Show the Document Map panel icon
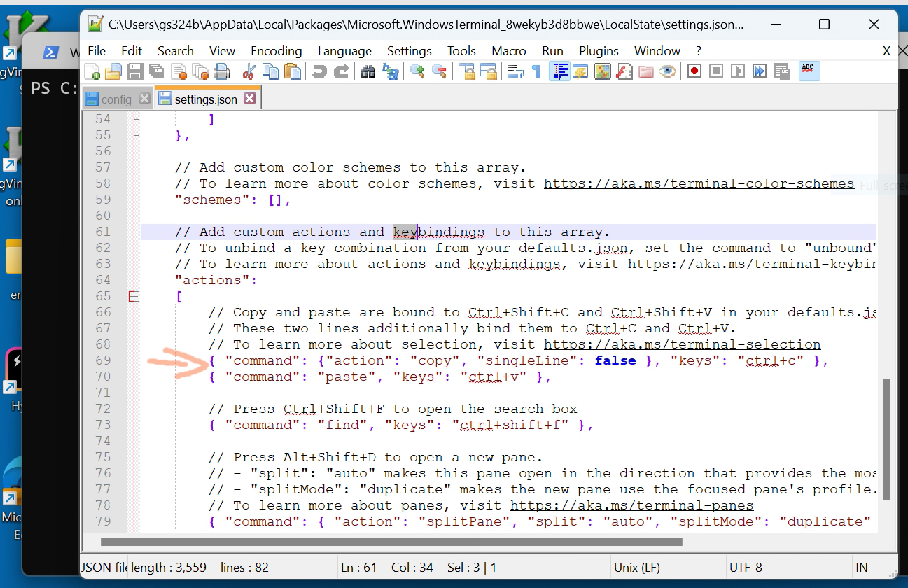This screenshot has width=908, height=588. click(x=603, y=71)
